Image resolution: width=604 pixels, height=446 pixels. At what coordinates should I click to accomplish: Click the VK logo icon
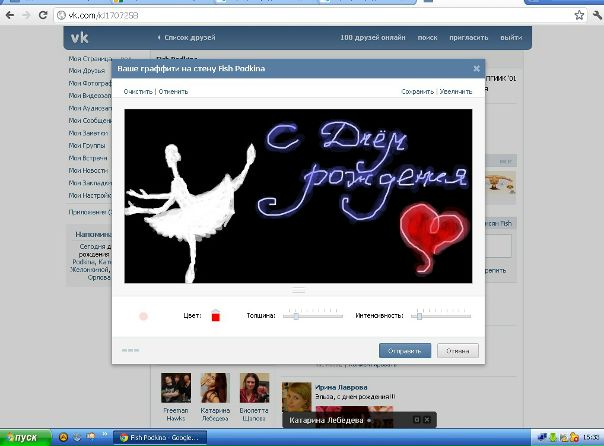[79, 38]
